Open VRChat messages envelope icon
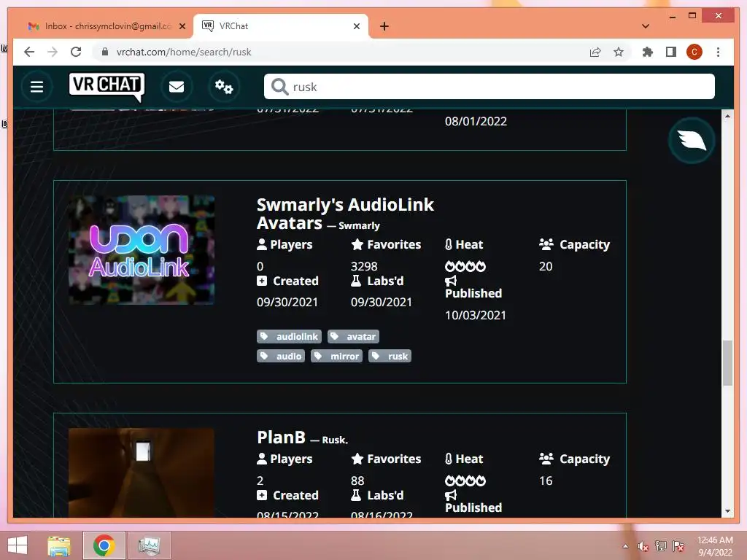747x560 pixels. [x=177, y=87]
